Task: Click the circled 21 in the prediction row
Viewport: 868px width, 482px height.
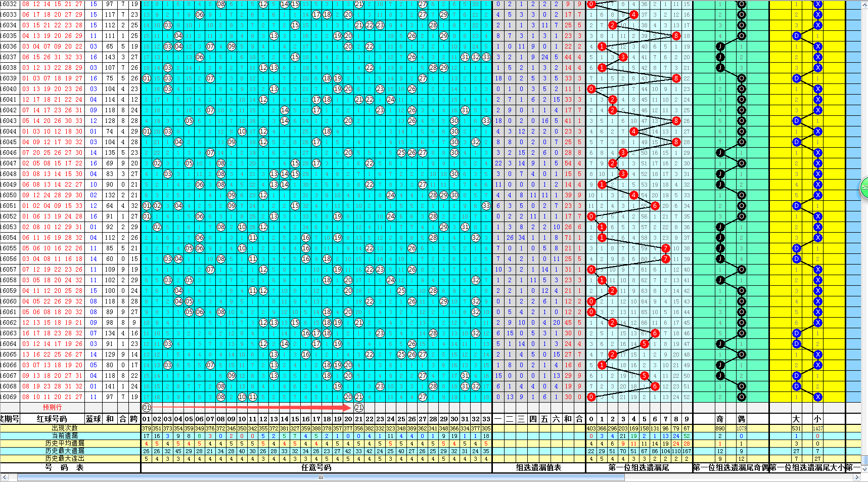Action: (x=359, y=408)
